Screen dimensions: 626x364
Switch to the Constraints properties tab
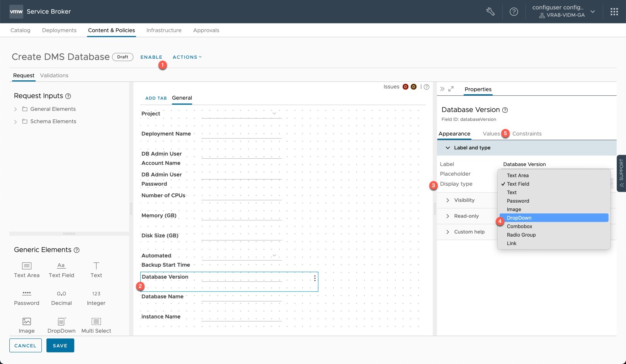[x=527, y=134]
